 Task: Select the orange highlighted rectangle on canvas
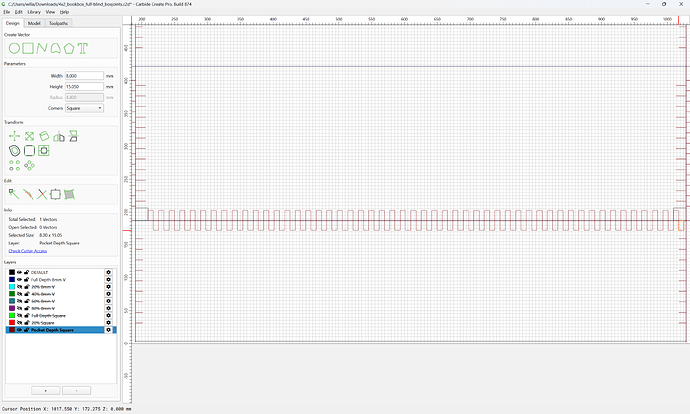(681, 225)
